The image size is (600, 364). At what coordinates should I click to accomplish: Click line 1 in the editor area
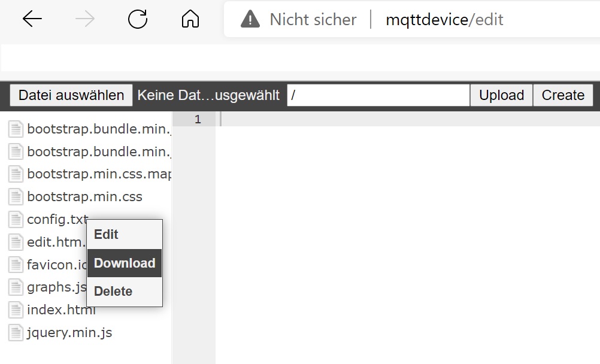(x=407, y=120)
